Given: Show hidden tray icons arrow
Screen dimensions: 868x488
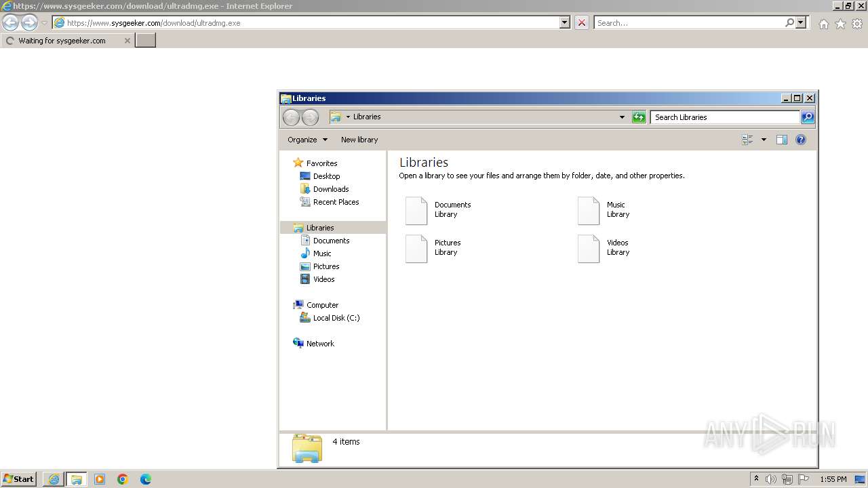Looking at the screenshot, I should pyautogui.click(x=756, y=479).
